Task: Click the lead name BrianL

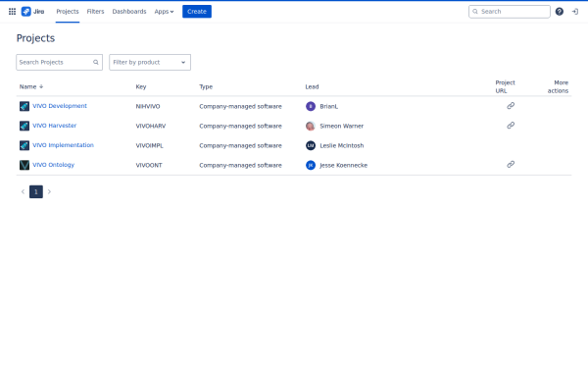Action: (329, 106)
